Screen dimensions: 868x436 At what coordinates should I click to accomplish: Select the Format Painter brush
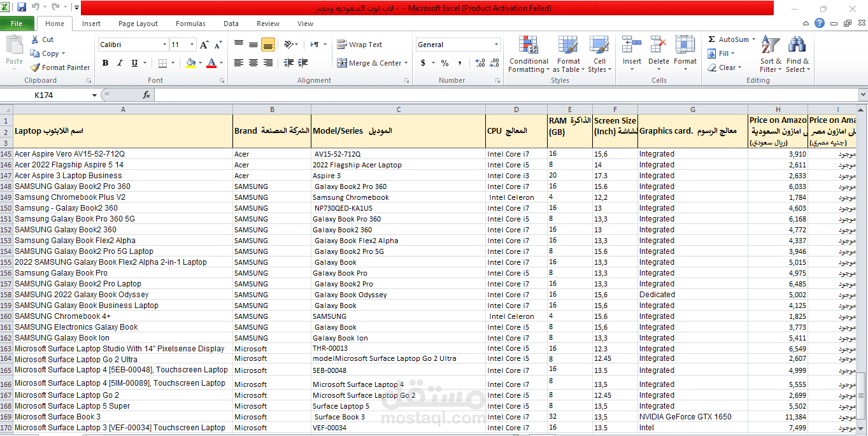35,67
